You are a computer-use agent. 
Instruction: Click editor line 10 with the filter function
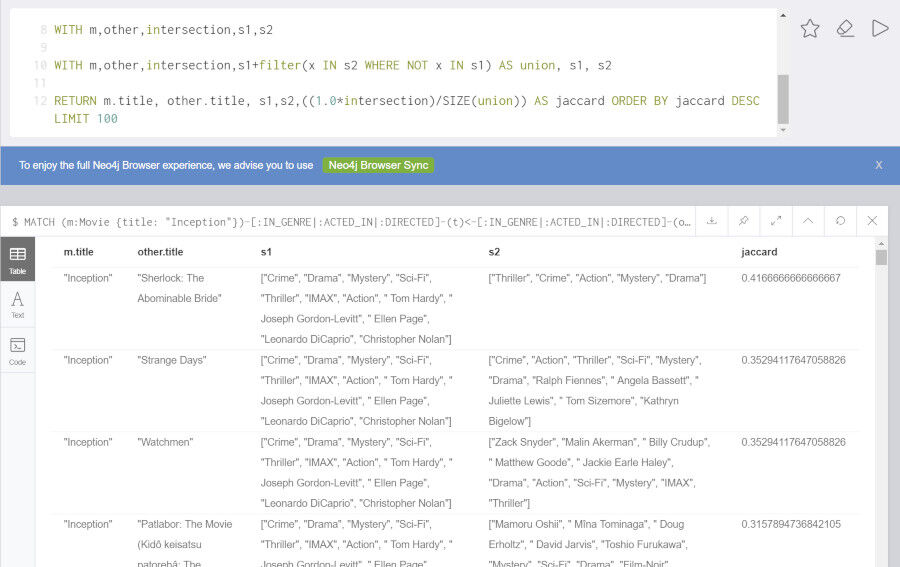pyautogui.click(x=332, y=65)
